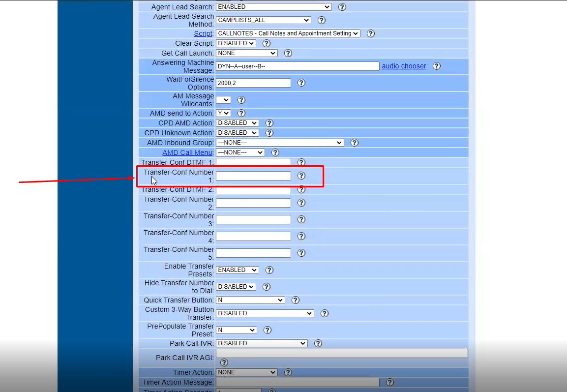Open the Timer Action dropdown

pos(246,372)
